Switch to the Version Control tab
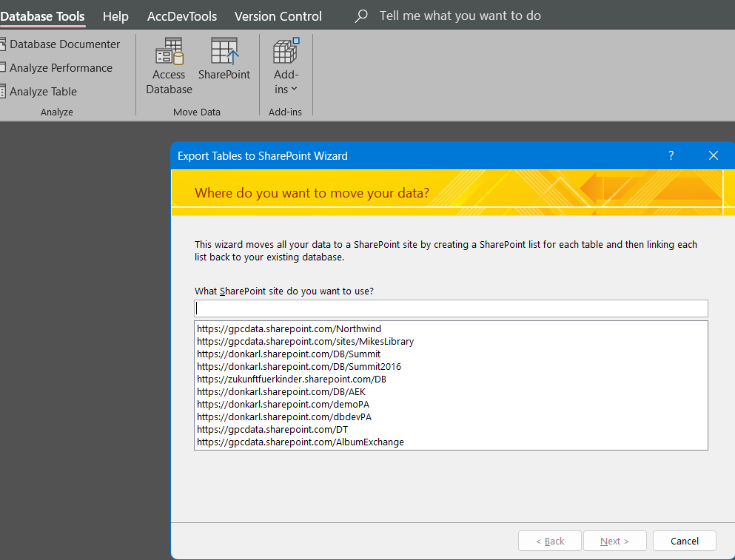The height and width of the screenshot is (560, 735). pos(278,16)
